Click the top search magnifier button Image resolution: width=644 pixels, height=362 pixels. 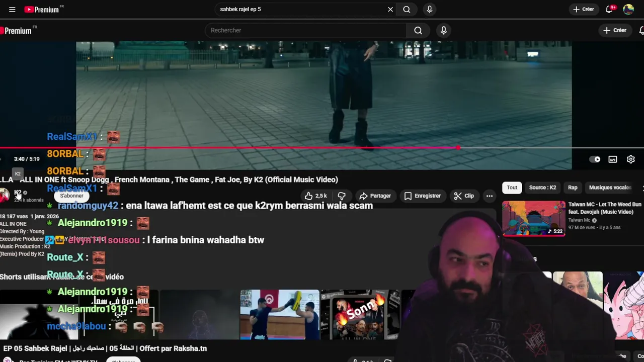[407, 9]
